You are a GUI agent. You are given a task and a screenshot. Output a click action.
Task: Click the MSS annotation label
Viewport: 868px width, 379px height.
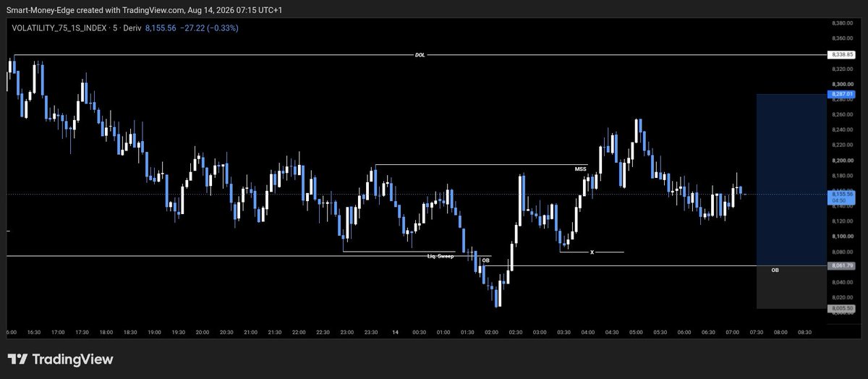[x=580, y=169]
